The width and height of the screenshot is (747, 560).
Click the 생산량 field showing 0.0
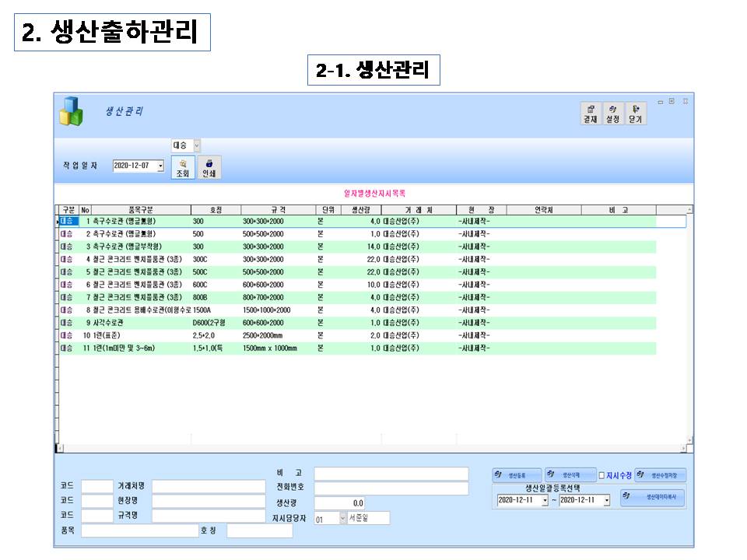340,503
